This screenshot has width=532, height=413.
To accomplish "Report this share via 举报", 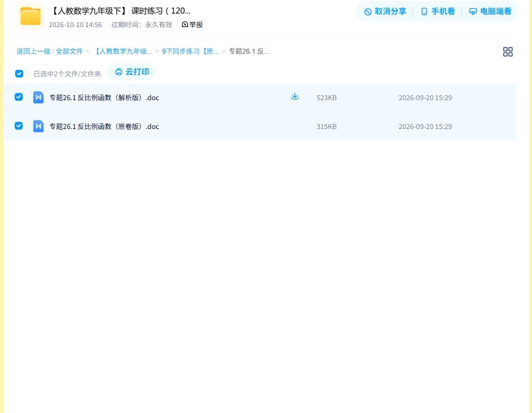I will pyautogui.click(x=192, y=24).
